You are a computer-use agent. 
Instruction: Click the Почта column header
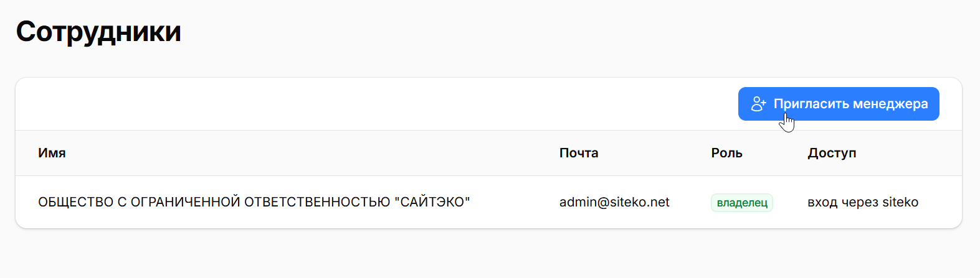pos(579,153)
